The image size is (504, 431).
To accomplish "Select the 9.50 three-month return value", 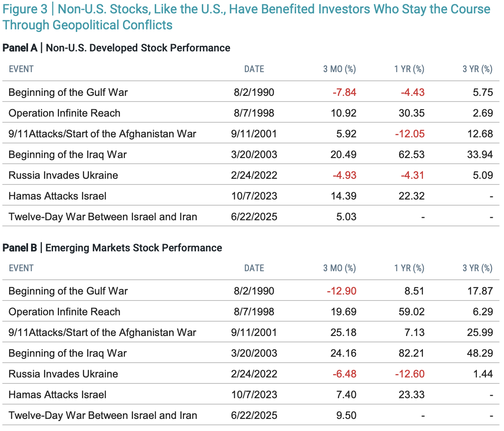I will [346, 415].
